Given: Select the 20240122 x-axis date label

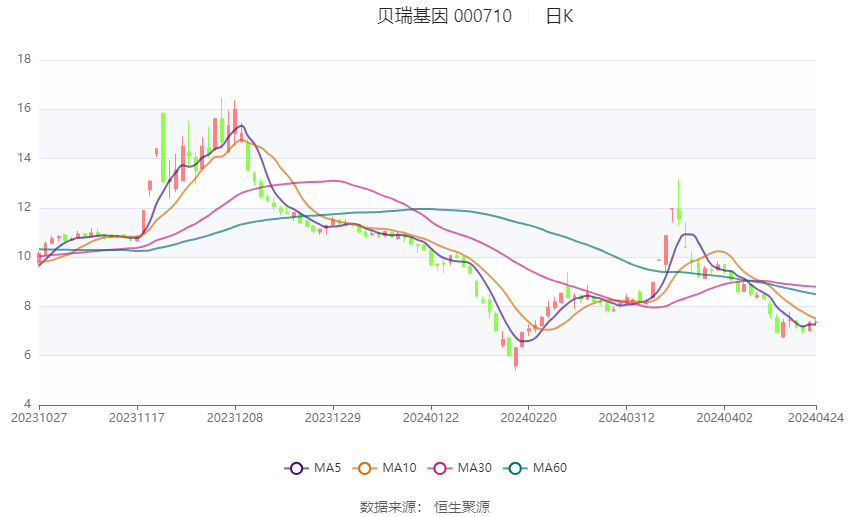Looking at the screenshot, I should click(x=431, y=418).
